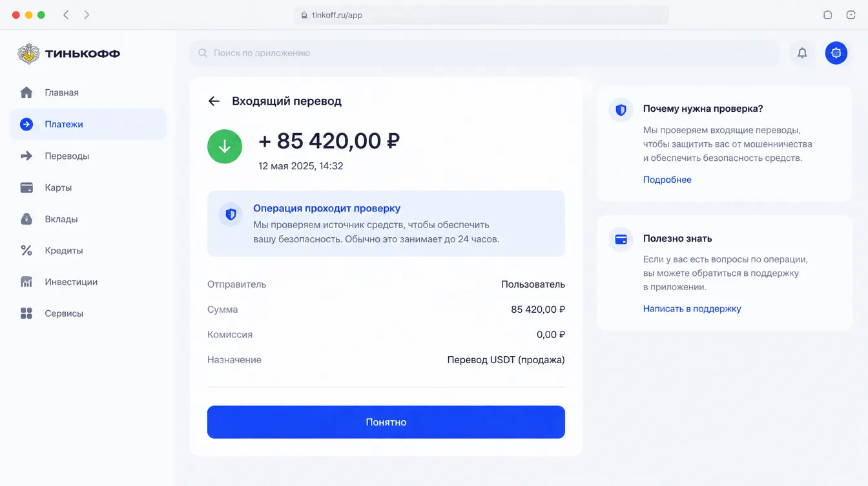Click the search magnifier icon
868x486 pixels.
pos(203,53)
